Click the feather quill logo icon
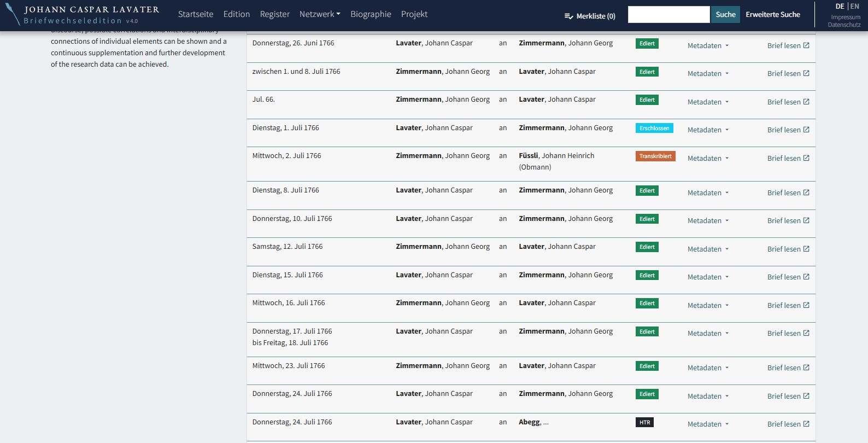Image resolution: width=868 pixels, height=443 pixels. (x=13, y=14)
